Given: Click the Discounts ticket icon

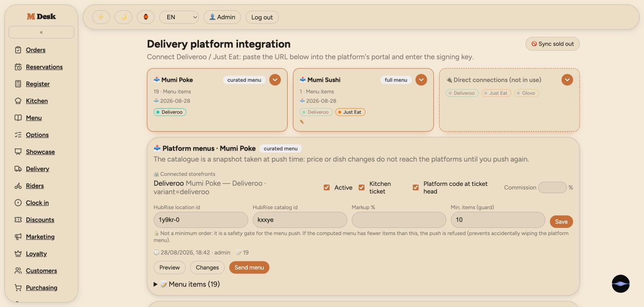Looking at the screenshot, I should (18, 220).
